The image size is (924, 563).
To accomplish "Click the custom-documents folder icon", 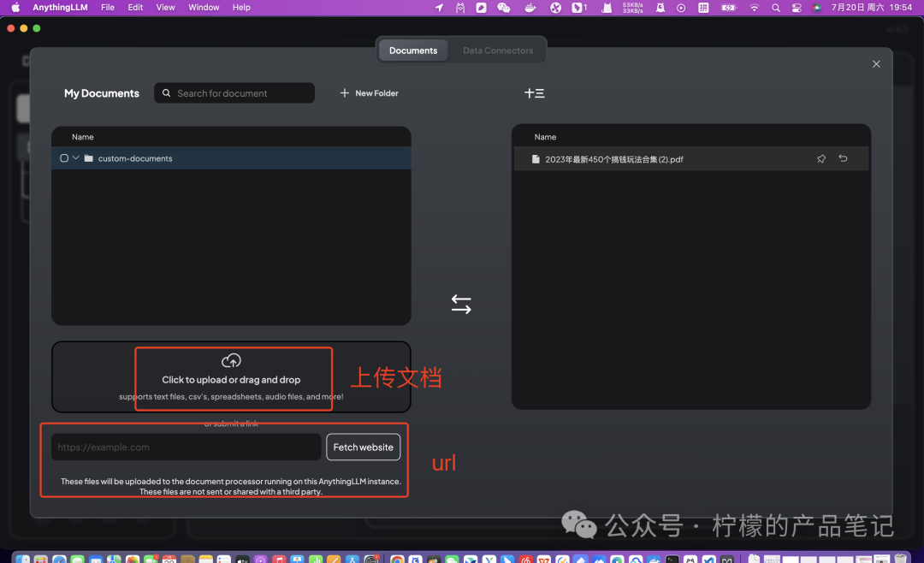I will (88, 158).
